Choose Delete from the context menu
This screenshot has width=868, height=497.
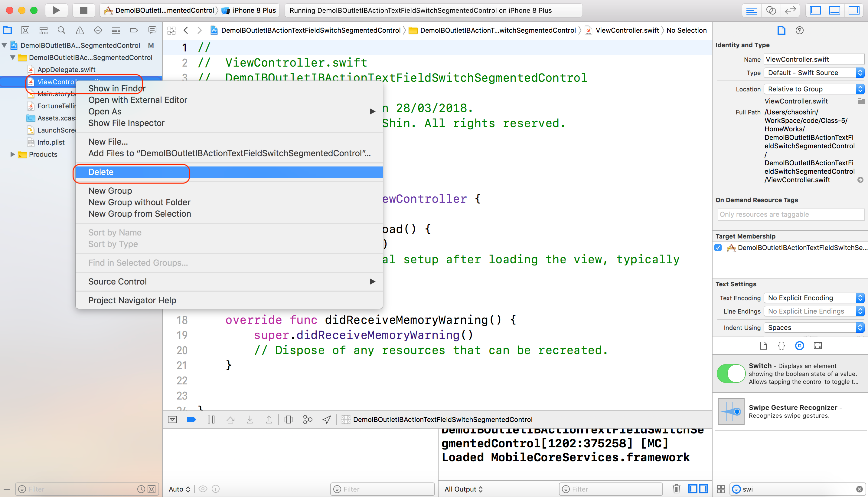tap(101, 172)
